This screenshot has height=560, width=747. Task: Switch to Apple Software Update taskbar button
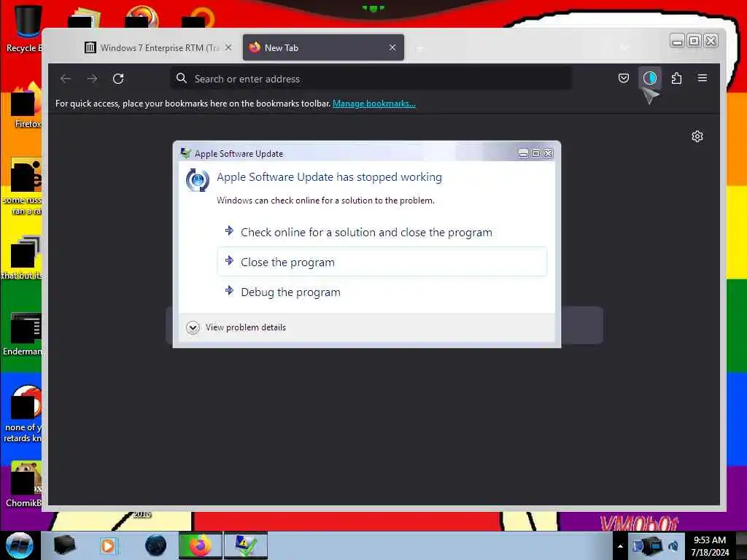click(x=246, y=545)
